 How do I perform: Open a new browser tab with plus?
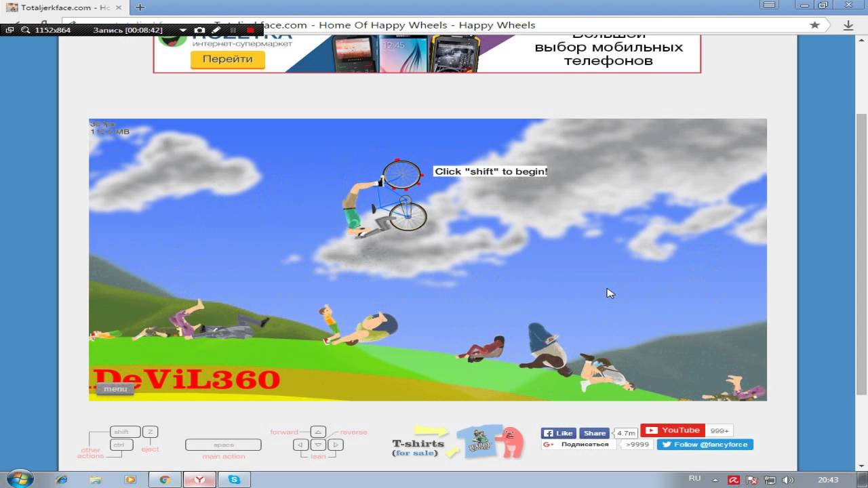140,7
